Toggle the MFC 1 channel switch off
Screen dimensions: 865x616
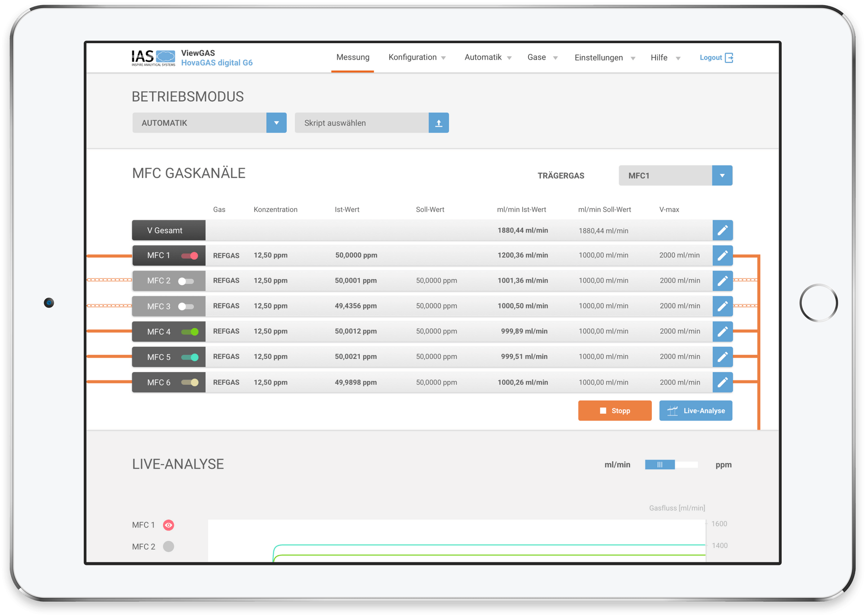(x=189, y=255)
